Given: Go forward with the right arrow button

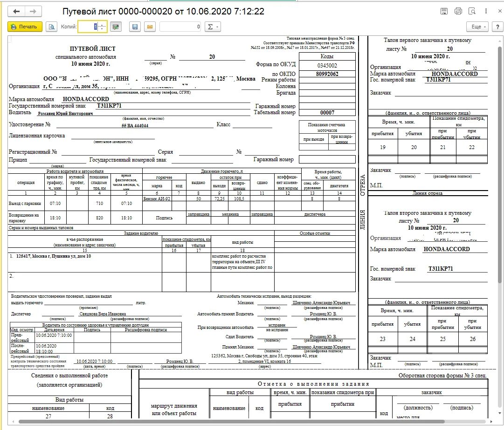Looking at the screenshot, I should point(33,12).
